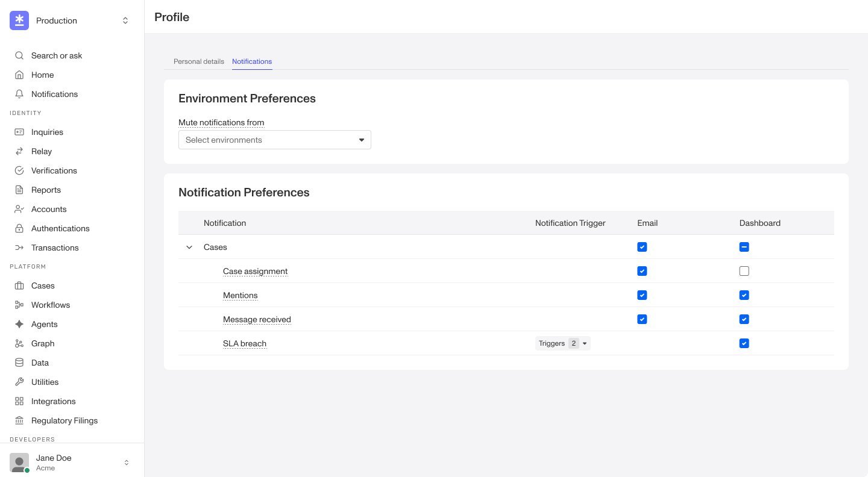Switch to the Personal details tab
The image size is (868, 477).
click(x=199, y=61)
